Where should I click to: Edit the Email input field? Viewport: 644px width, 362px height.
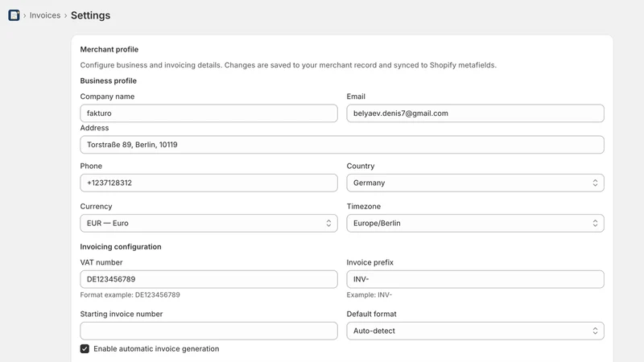[x=475, y=113]
